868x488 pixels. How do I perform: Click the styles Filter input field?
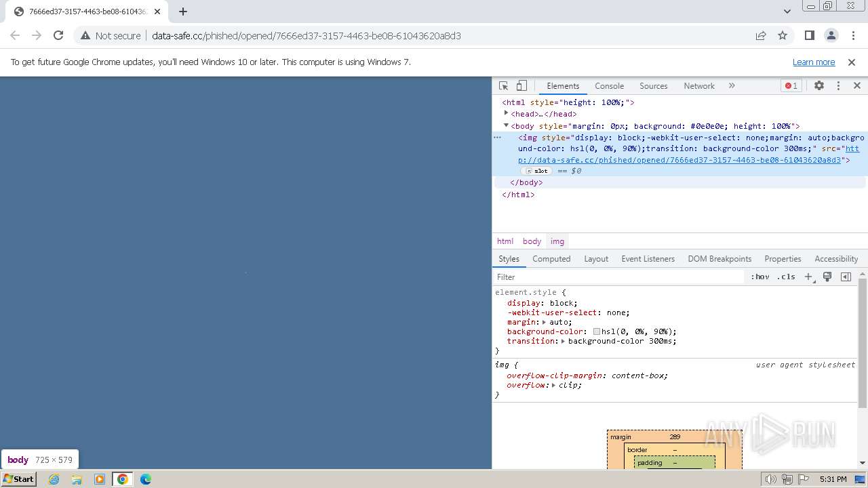618,277
